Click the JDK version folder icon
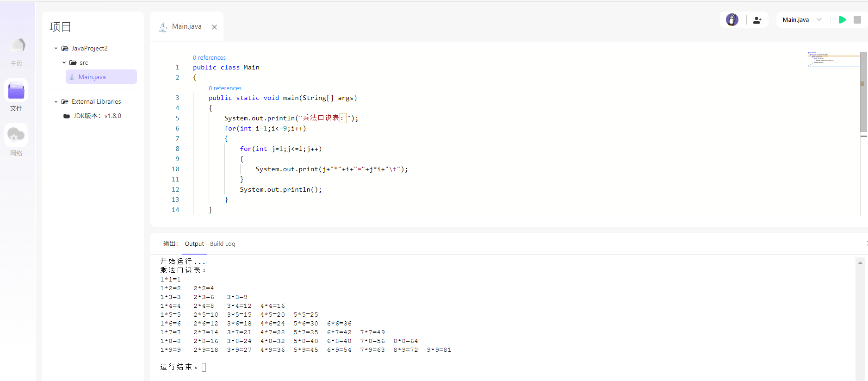This screenshot has width=868, height=381. point(67,116)
